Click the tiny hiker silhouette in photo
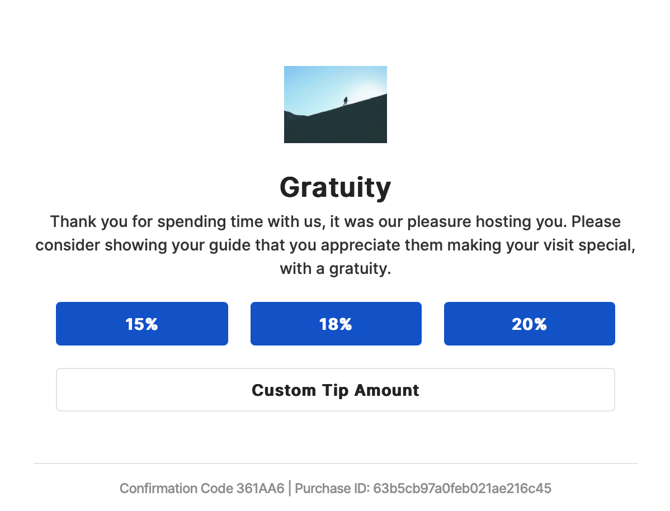Screen dimensions: 670x511 (345, 101)
